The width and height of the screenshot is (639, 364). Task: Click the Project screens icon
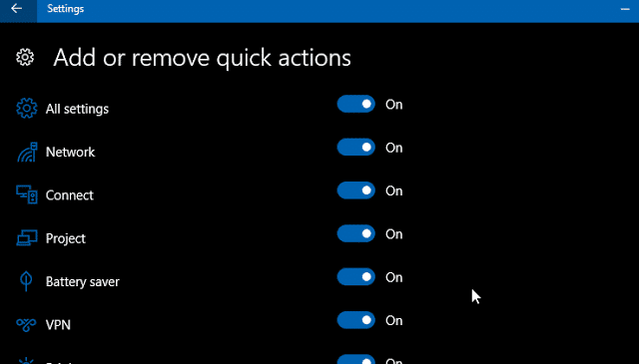(27, 237)
